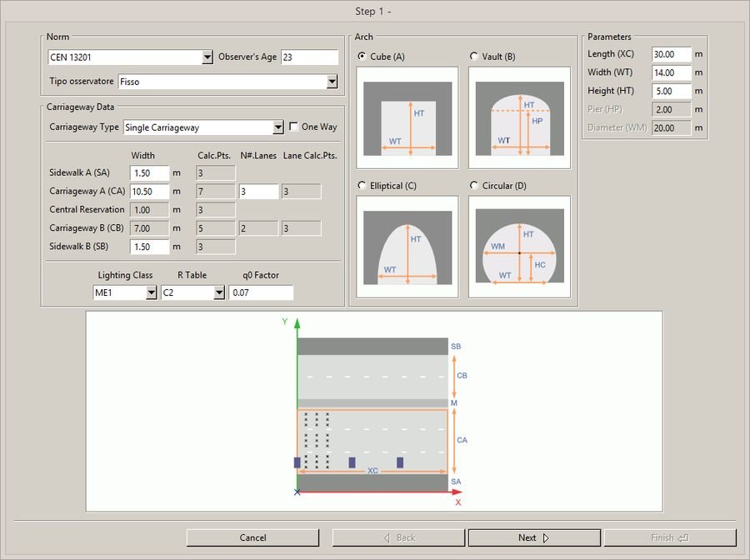Image resolution: width=750 pixels, height=560 pixels.
Task: Choose the Elliptical (C) radio button
Action: pyautogui.click(x=362, y=186)
